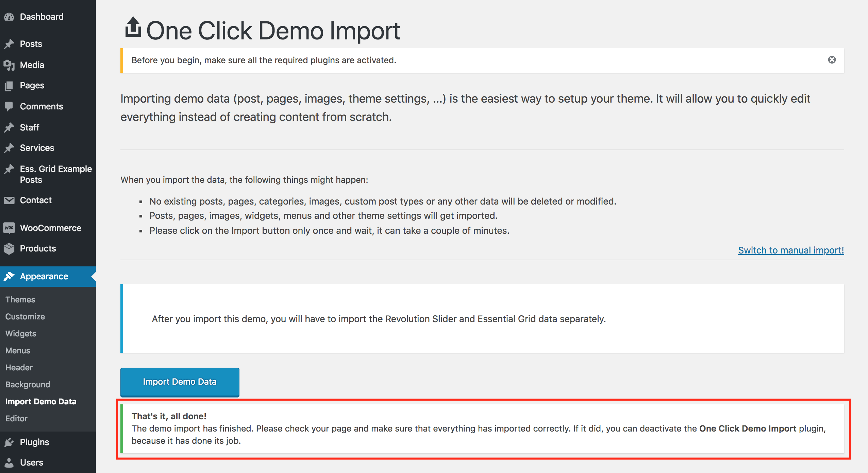Click the Pages stacked-sheets icon
The image size is (868, 473).
pyautogui.click(x=9, y=86)
